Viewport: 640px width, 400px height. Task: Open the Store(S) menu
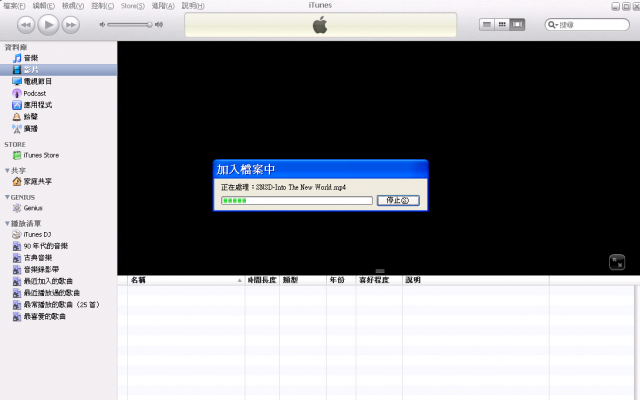click(x=133, y=6)
